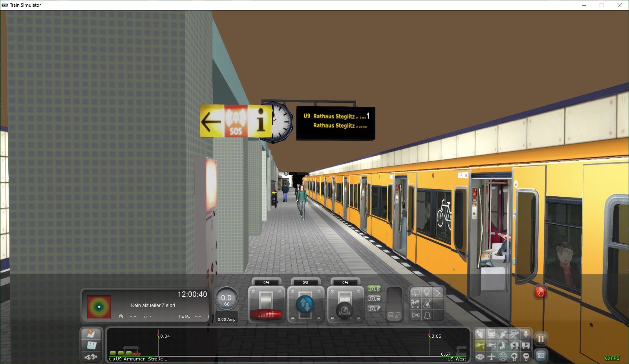
Task: Click the 'U9-West' destination label
Action: (x=457, y=359)
